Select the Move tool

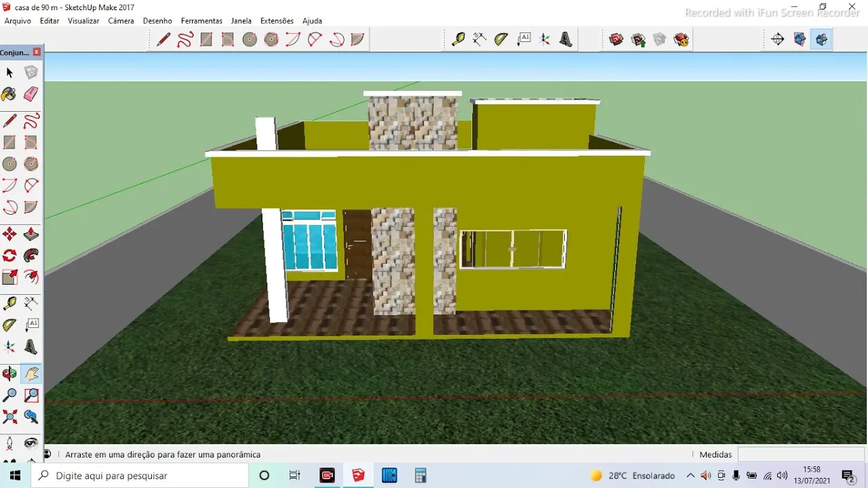click(9, 235)
